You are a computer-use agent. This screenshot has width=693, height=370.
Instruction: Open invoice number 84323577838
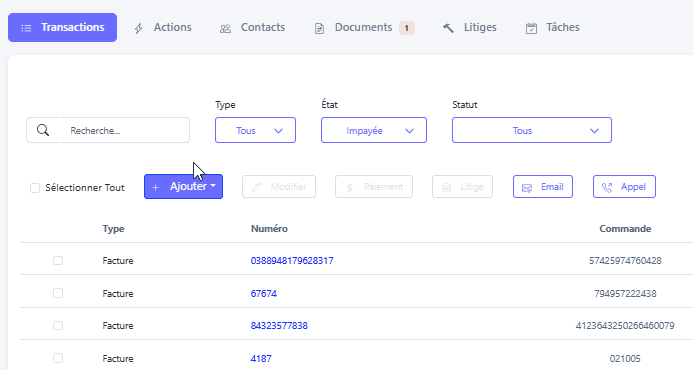(279, 325)
